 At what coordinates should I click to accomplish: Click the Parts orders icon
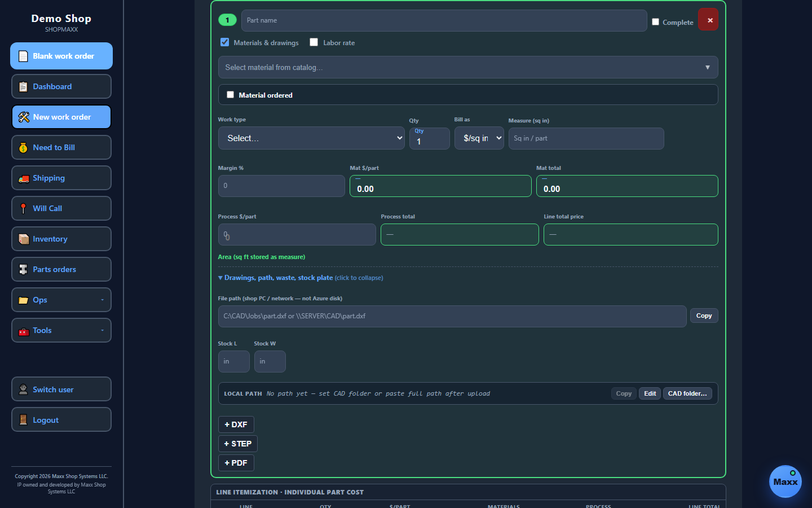click(x=23, y=269)
